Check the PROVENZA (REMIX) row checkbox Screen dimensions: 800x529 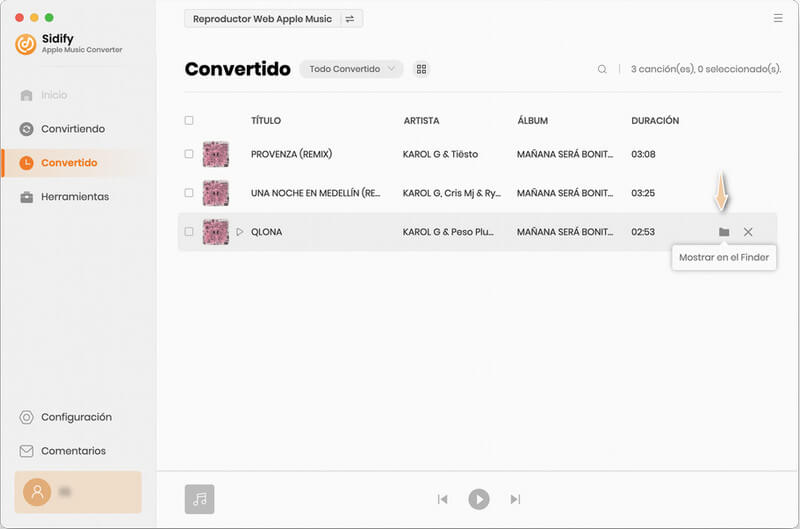(189, 154)
